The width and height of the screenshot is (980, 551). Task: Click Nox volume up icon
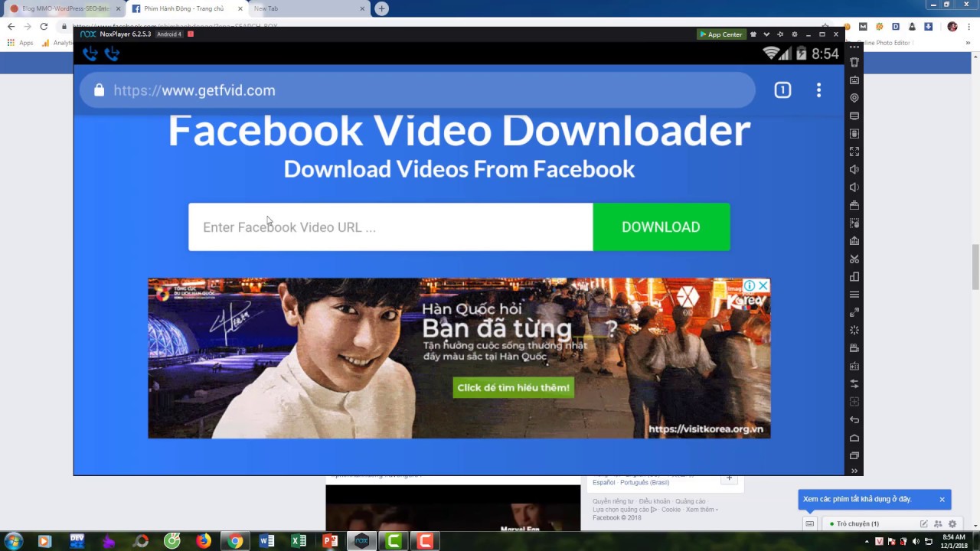(854, 169)
